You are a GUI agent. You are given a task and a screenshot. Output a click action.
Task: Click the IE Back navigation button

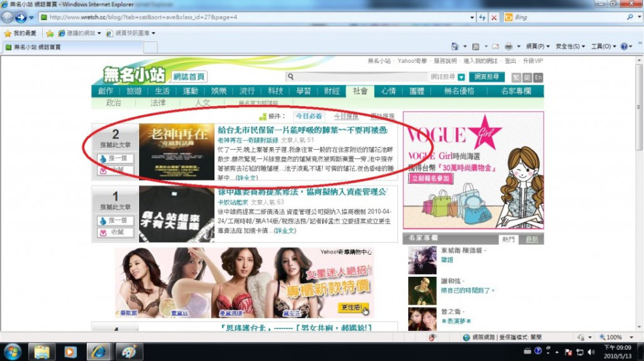[8, 17]
